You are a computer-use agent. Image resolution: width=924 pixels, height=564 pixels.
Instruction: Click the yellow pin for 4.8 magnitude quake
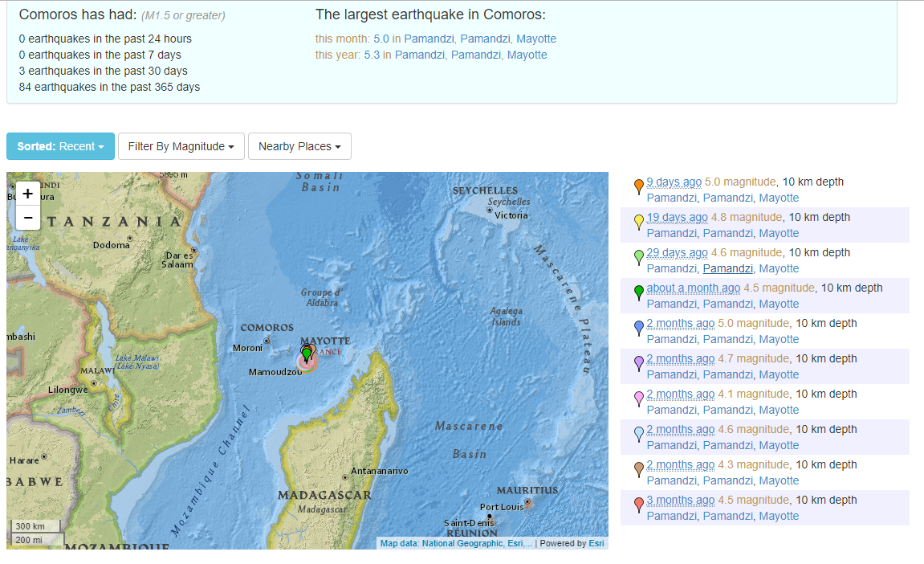[x=639, y=221]
